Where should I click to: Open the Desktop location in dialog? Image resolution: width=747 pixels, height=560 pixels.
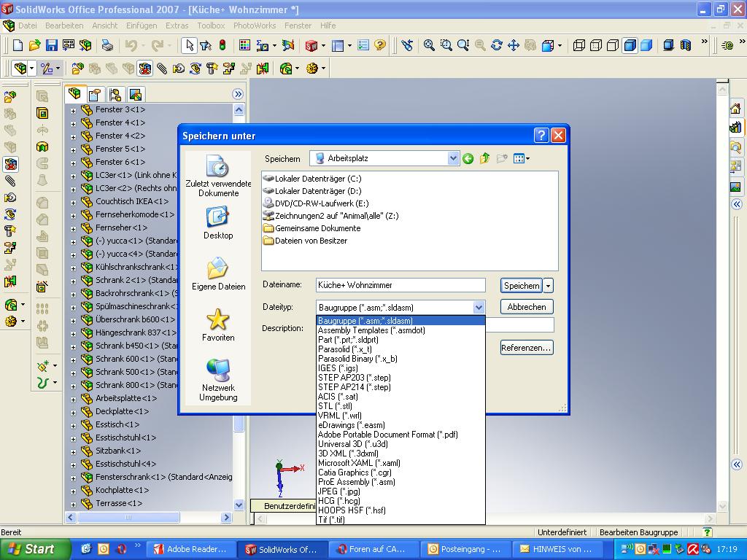(x=218, y=223)
